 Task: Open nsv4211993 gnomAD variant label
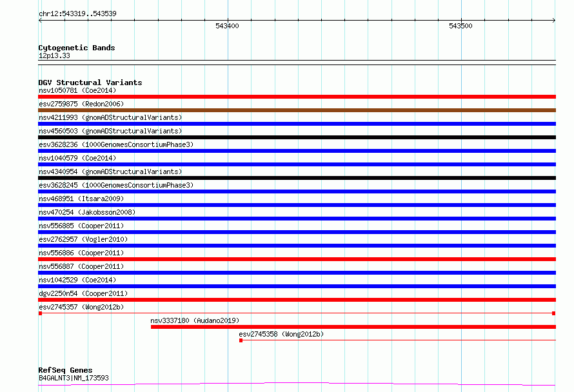click(110, 117)
